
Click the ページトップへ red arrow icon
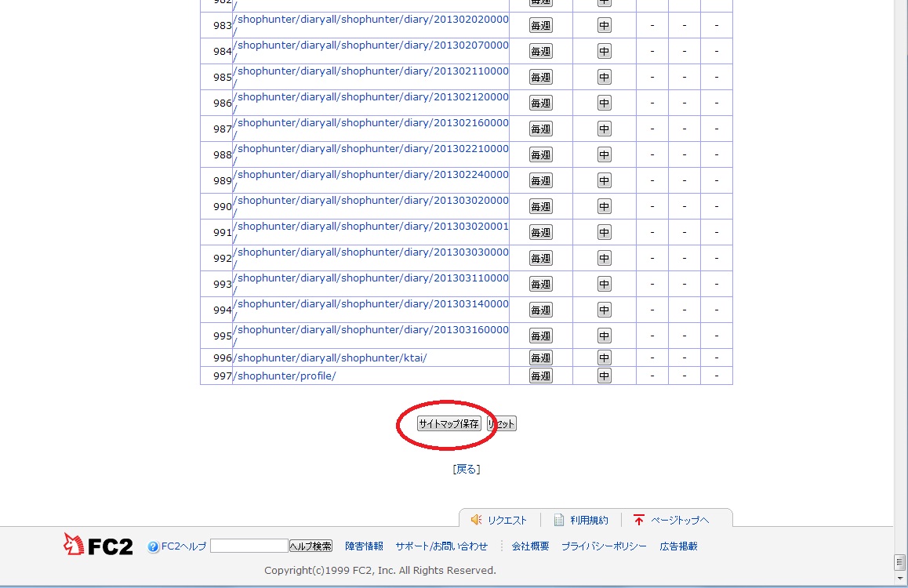coord(638,520)
